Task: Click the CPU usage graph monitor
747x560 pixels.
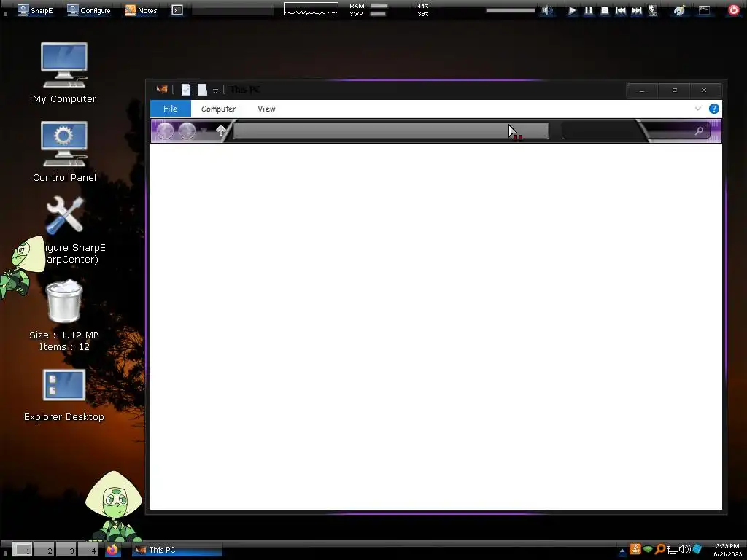Action: [311, 9]
